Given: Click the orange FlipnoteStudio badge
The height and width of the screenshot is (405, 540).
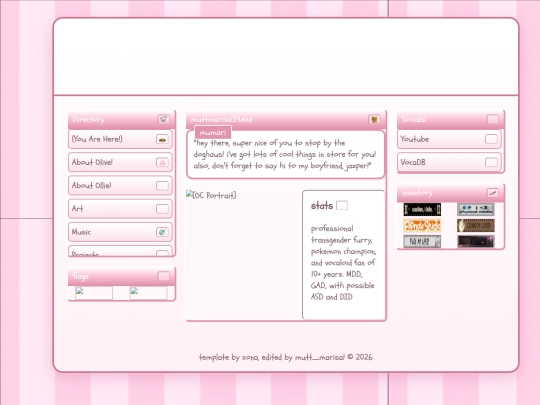Looking at the screenshot, I should pos(422,226).
